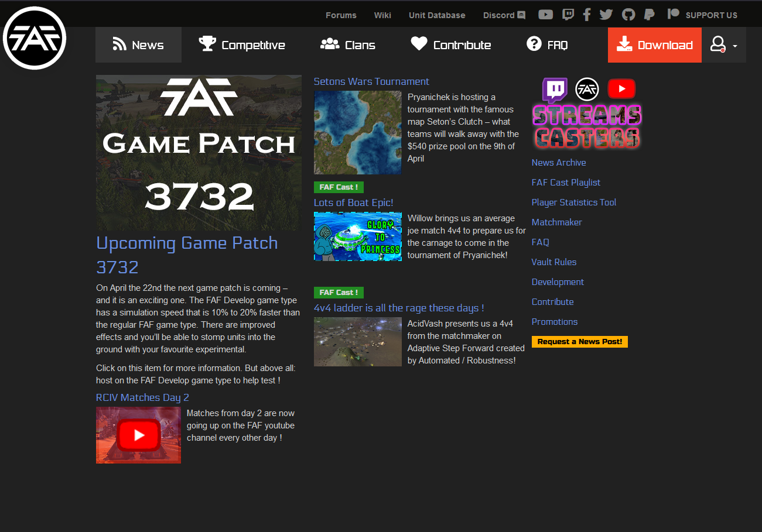This screenshot has width=762, height=532.
Task: Open the Twitch icon in the top bar
Action: pos(568,15)
